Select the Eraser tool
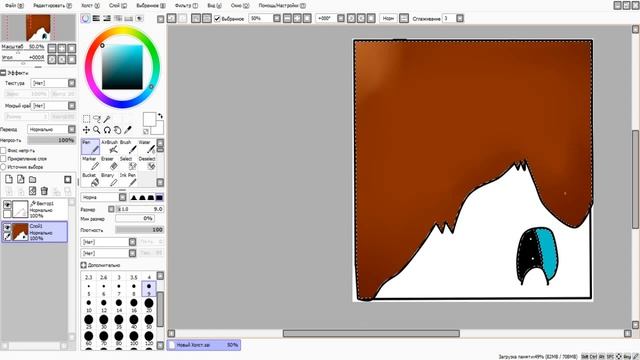Viewport: 640px width, 360px height. click(109, 163)
